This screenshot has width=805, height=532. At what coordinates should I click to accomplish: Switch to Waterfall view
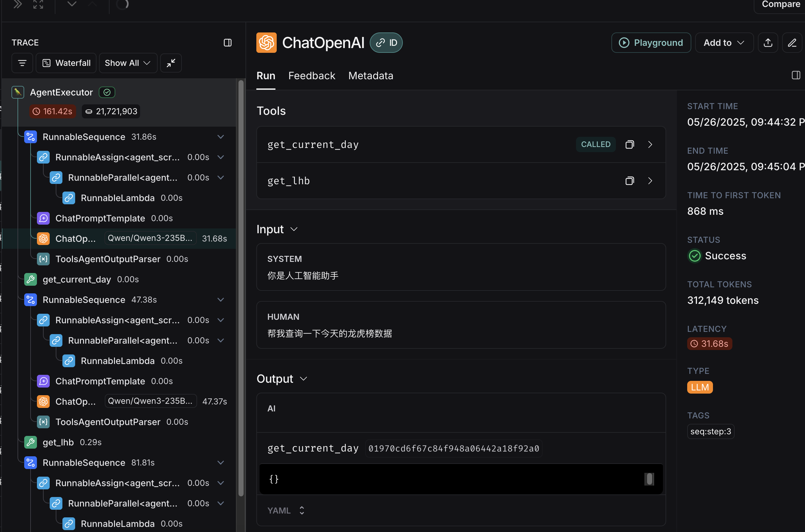pos(66,63)
